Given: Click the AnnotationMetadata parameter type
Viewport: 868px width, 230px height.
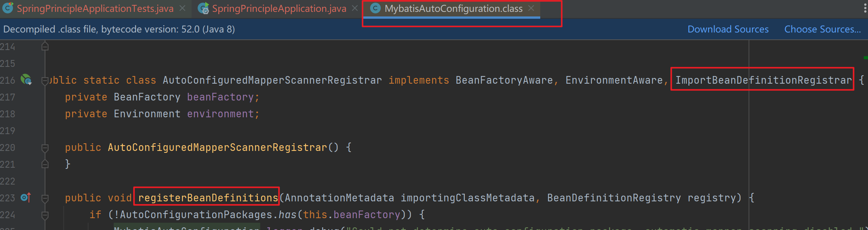Looking at the screenshot, I should [339, 198].
